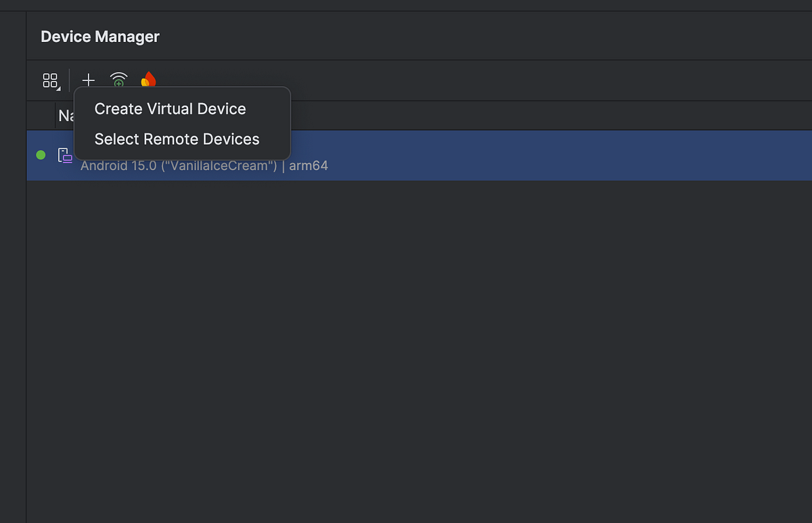Screen dimensions: 812x523
Task: Click the toolbar separator beside the grid icon
Action: click(70, 81)
